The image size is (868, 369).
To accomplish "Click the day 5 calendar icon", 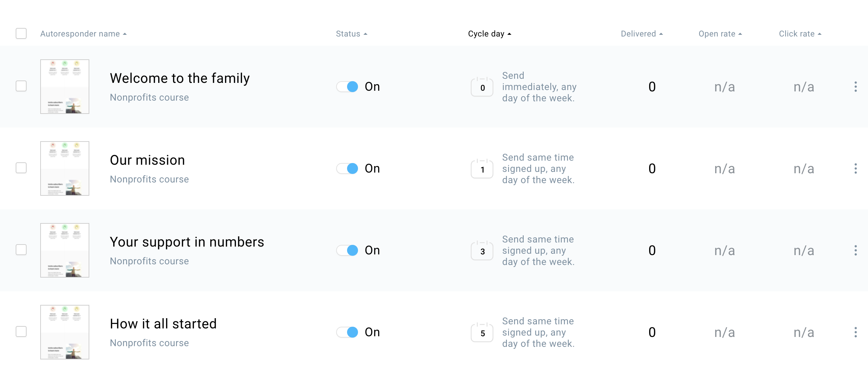I will point(482,332).
